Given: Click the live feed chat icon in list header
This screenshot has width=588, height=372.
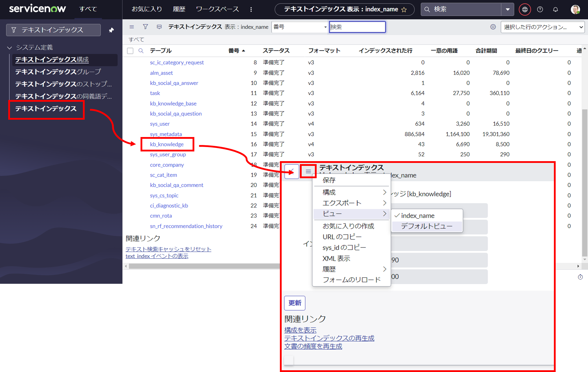Looking at the screenshot, I should pyautogui.click(x=159, y=27).
